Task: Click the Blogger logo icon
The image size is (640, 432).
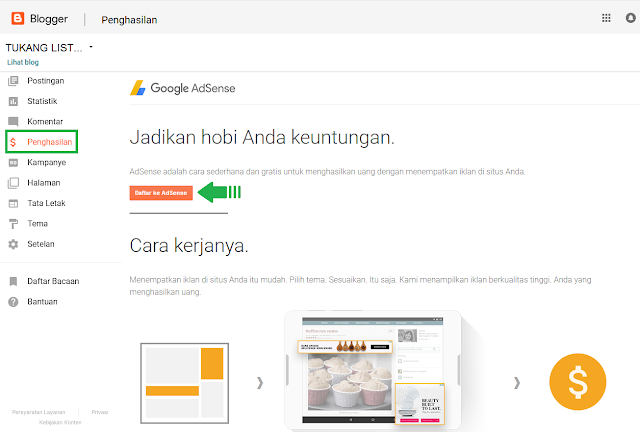Action: [18, 18]
